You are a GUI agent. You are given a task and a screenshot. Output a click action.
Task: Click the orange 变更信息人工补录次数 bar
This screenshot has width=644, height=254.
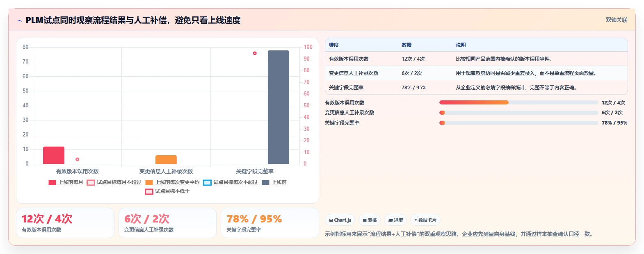point(166,160)
